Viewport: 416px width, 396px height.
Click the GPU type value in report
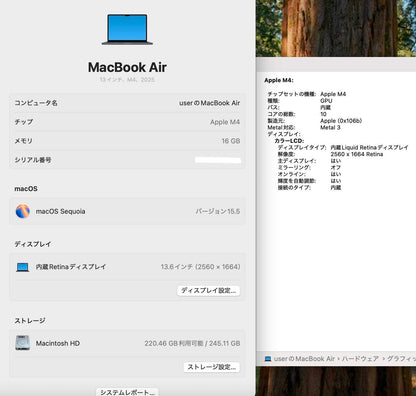click(x=326, y=101)
